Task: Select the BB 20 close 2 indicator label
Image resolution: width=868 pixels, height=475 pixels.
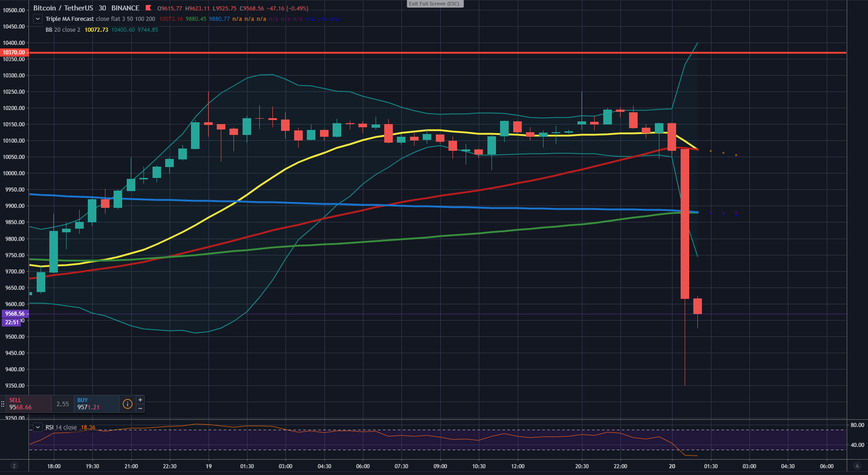Action: pyautogui.click(x=63, y=30)
